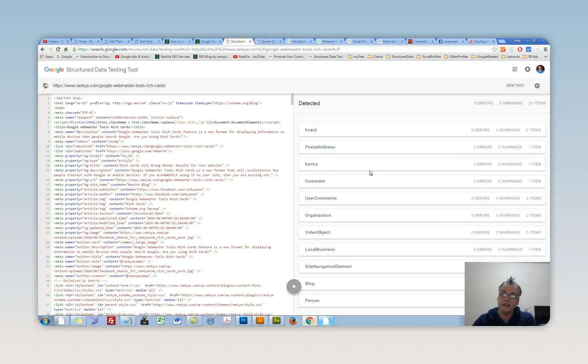
Task: Open the Google account avatar
Action: pos(540,69)
